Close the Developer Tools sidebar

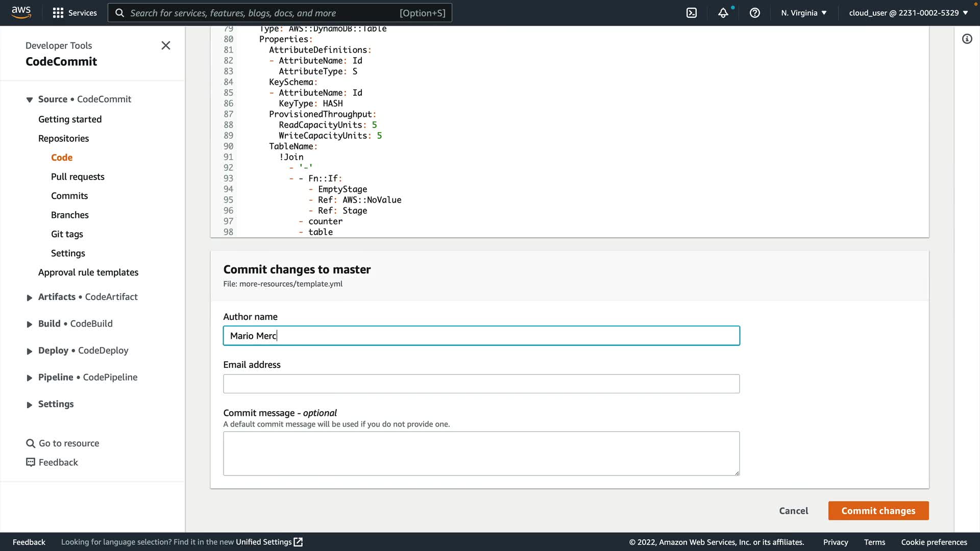166,45
